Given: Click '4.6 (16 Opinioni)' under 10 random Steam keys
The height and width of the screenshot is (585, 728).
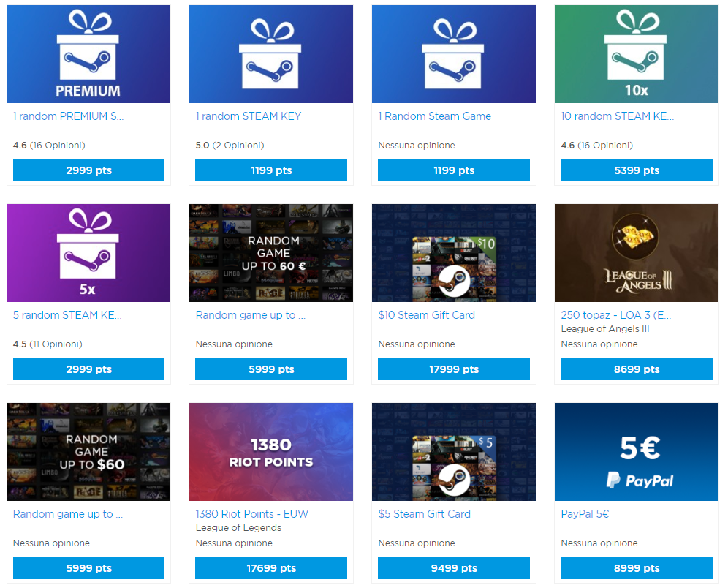Looking at the screenshot, I should (597, 146).
